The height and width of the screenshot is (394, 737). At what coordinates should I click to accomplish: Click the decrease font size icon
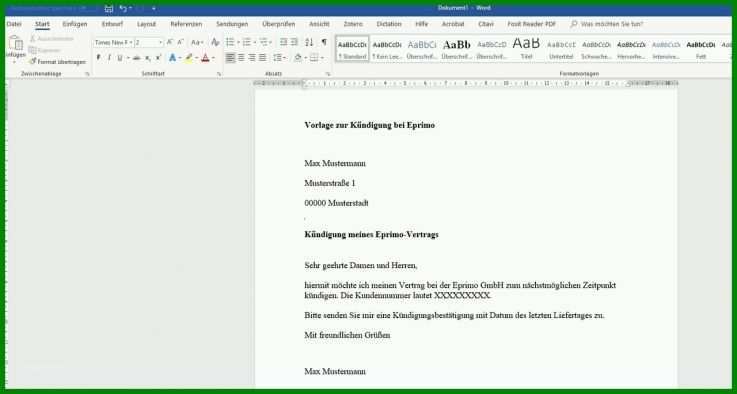[x=180, y=42]
